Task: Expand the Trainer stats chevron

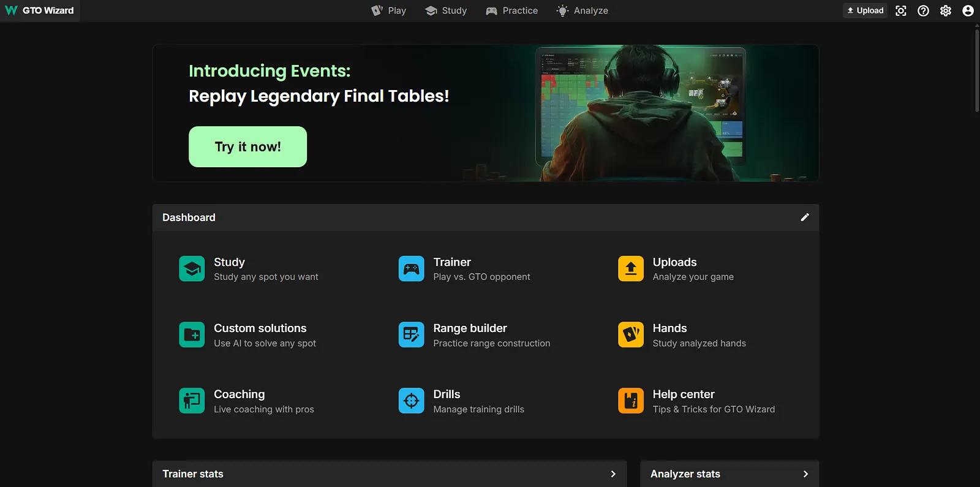Action: pyautogui.click(x=613, y=474)
